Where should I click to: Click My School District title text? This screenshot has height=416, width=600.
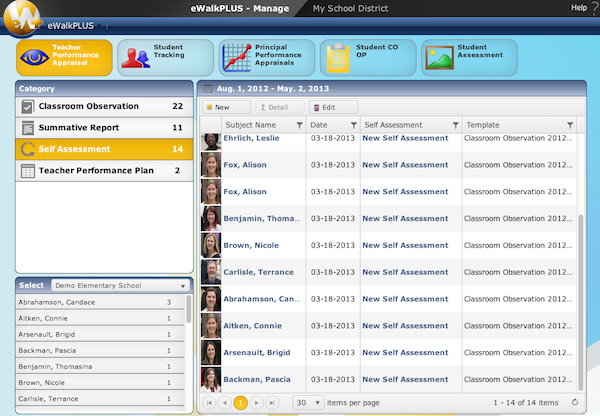[350, 8]
